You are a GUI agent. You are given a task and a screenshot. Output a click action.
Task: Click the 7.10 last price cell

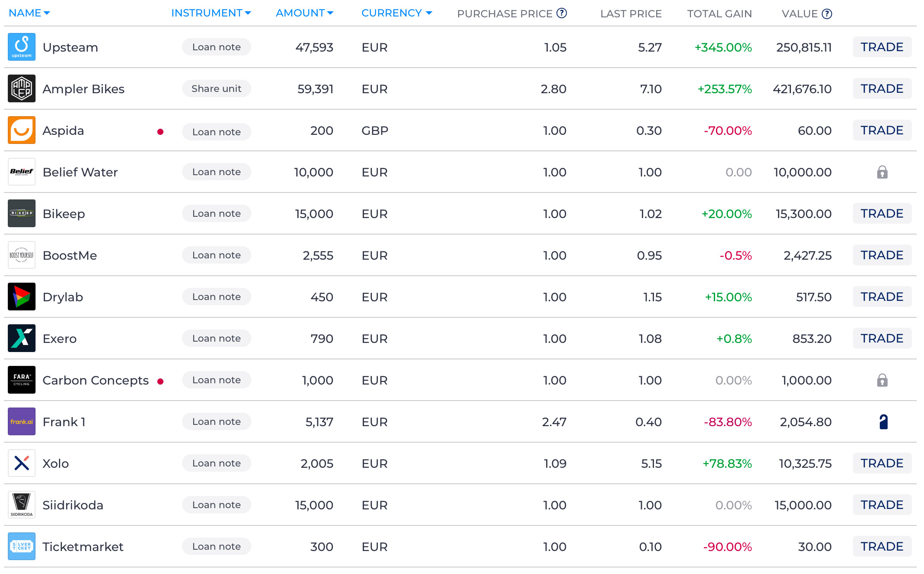tap(651, 89)
